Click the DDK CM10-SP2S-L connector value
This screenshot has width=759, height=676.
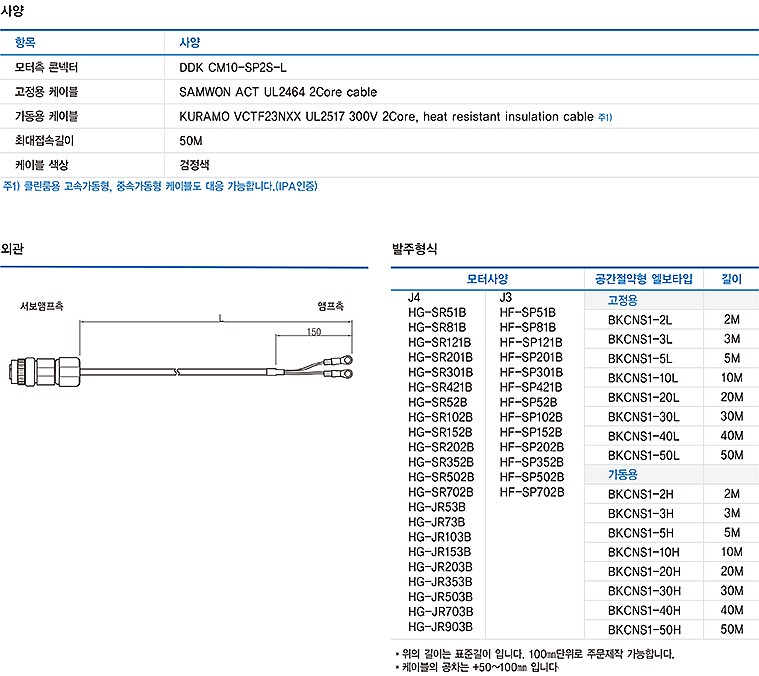(232, 68)
